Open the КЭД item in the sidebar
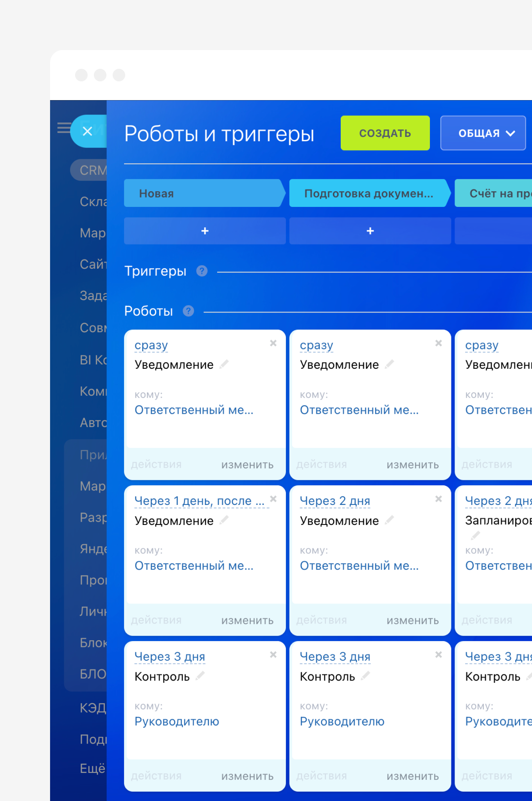The height and width of the screenshot is (801, 532). [x=93, y=708]
